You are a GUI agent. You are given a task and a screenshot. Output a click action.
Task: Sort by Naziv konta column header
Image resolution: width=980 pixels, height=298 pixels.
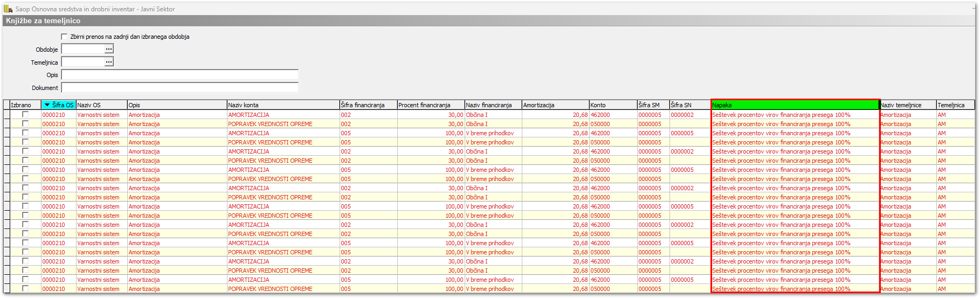coord(283,105)
